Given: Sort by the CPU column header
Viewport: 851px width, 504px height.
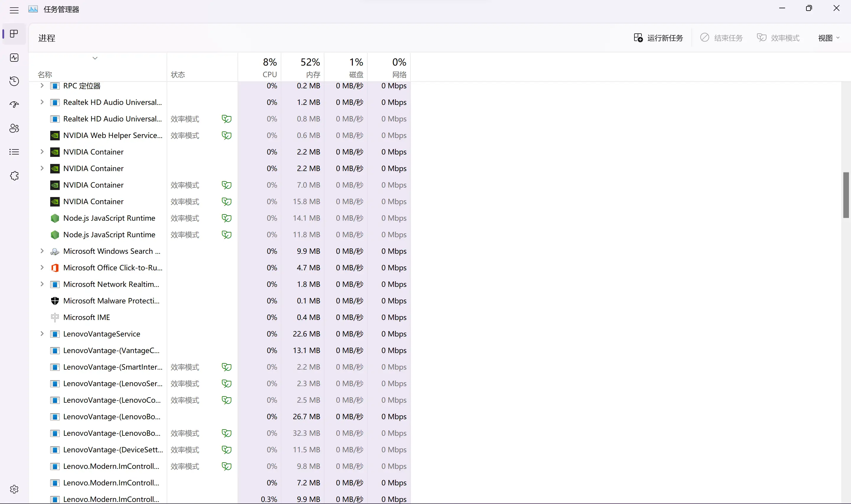Looking at the screenshot, I should [259, 67].
